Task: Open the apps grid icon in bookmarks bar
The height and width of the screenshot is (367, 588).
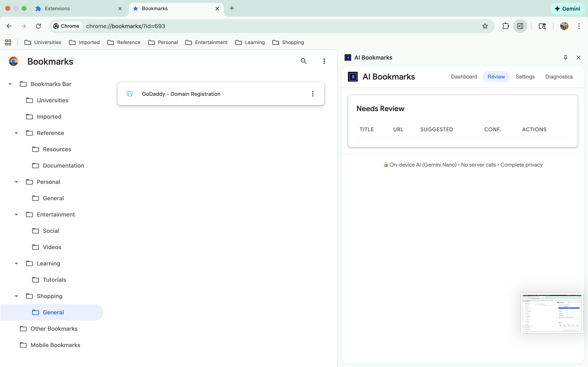Action: 8,42
